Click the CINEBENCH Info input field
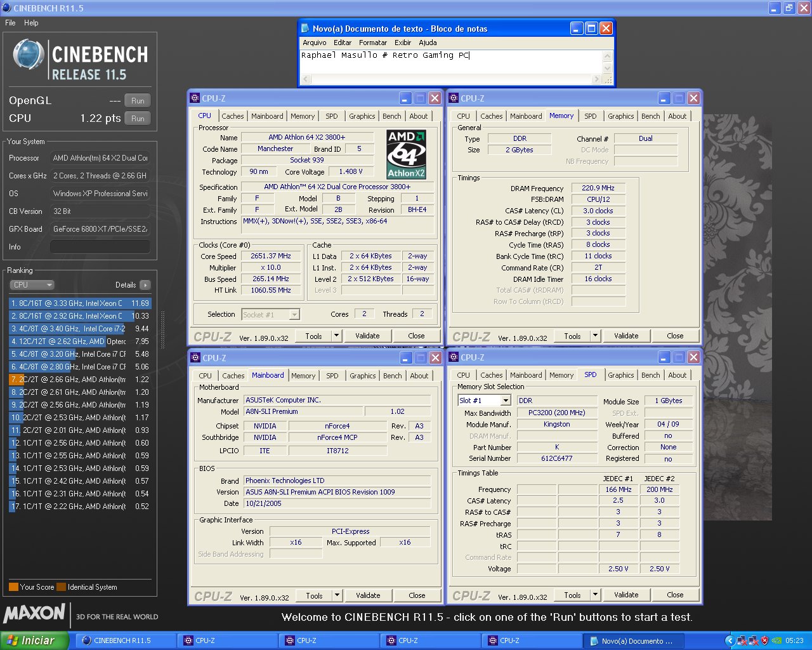The width and height of the screenshot is (812, 650). point(100,247)
